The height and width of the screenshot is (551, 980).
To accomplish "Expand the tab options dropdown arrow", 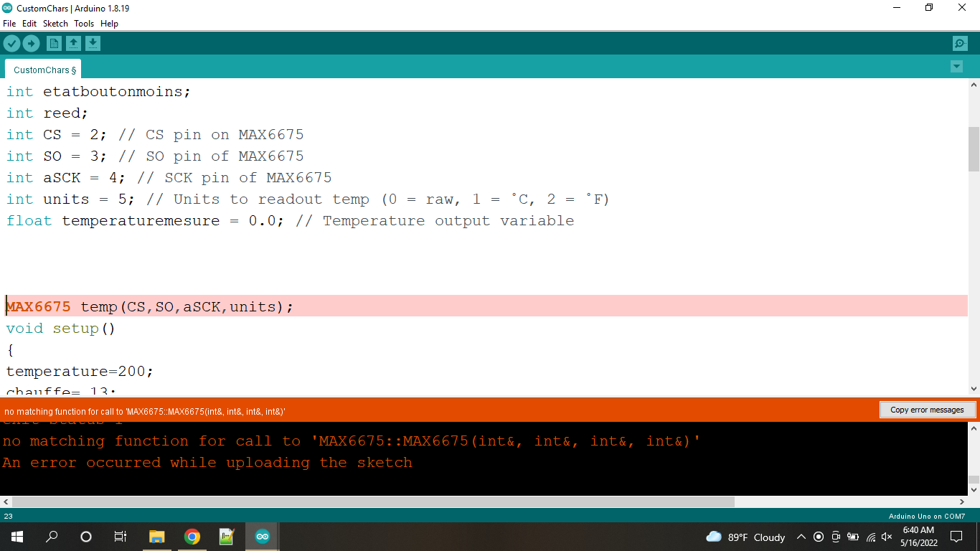I will pos(956,67).
